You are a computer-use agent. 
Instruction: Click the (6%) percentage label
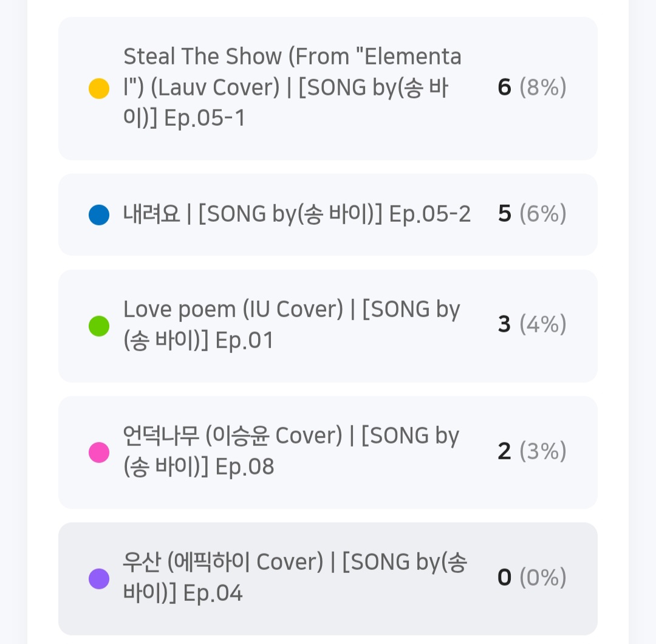coord(543,214)
